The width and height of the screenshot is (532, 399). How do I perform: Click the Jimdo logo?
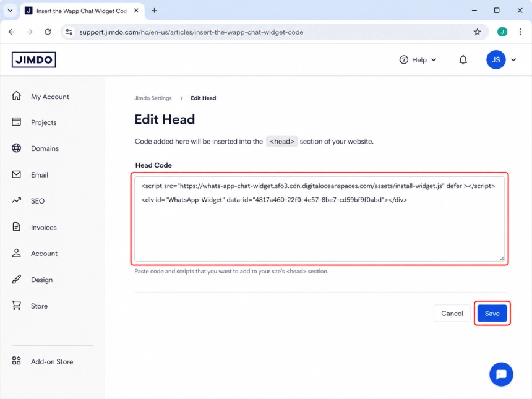[33, 60]
